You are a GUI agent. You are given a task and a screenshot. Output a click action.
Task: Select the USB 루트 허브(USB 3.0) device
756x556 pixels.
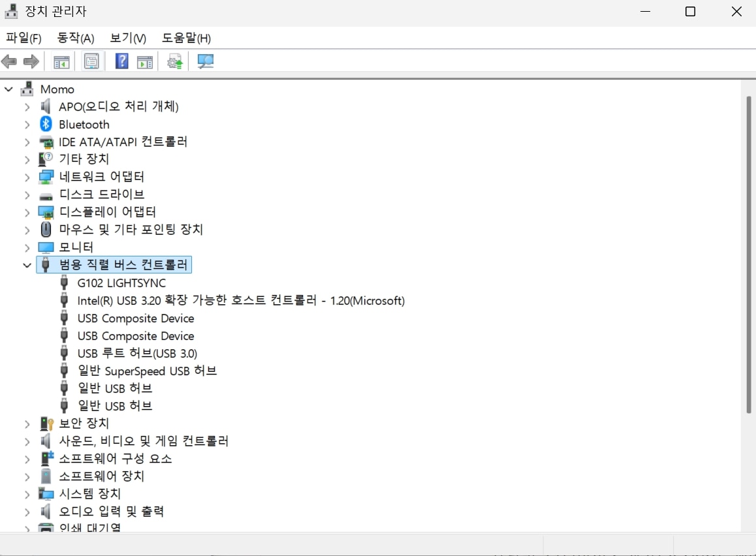pos(137,354)
